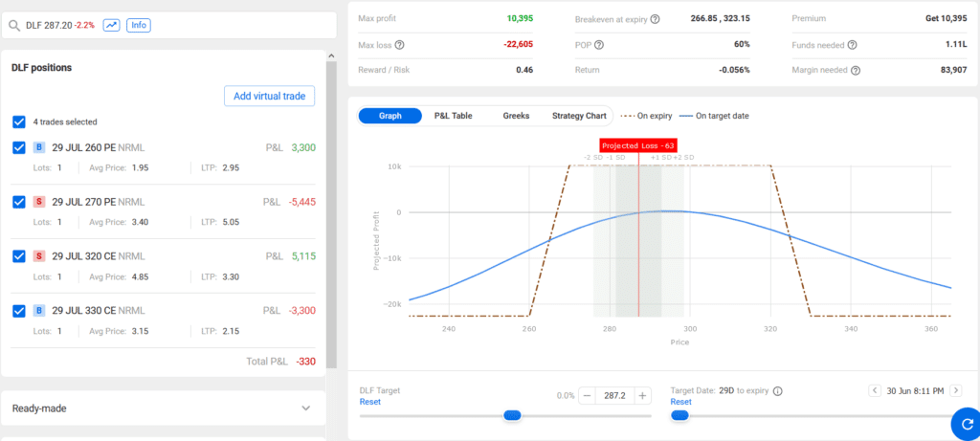The width and height of the screenshot is (980, 441).
Task: Click the Projected Loss -63 label
Action: pyautogui.click(x=638, y=145)
